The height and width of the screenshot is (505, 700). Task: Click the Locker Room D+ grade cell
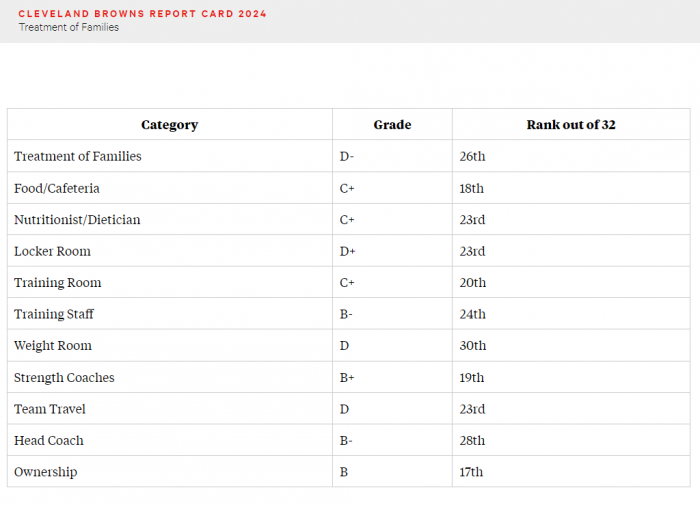[392, 251]
